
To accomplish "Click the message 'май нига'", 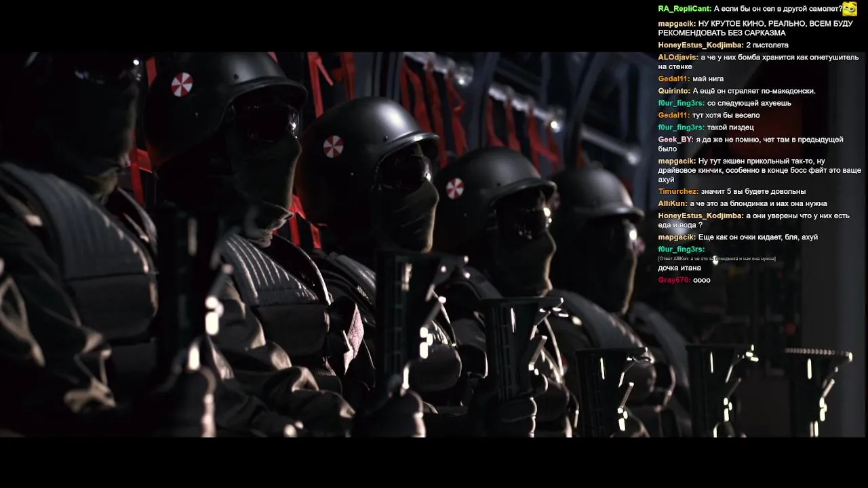I will pos(708,79).
